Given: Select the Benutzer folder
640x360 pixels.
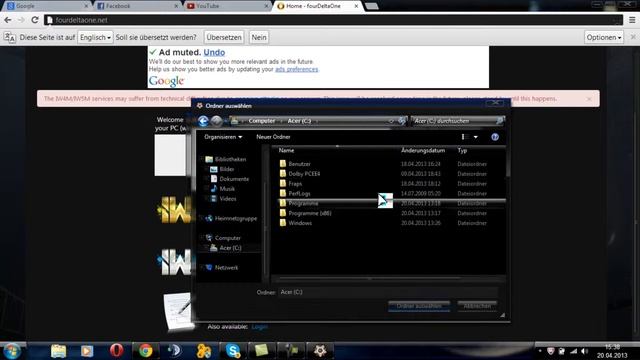Looking at the screenshot, I should coord(299,164).
